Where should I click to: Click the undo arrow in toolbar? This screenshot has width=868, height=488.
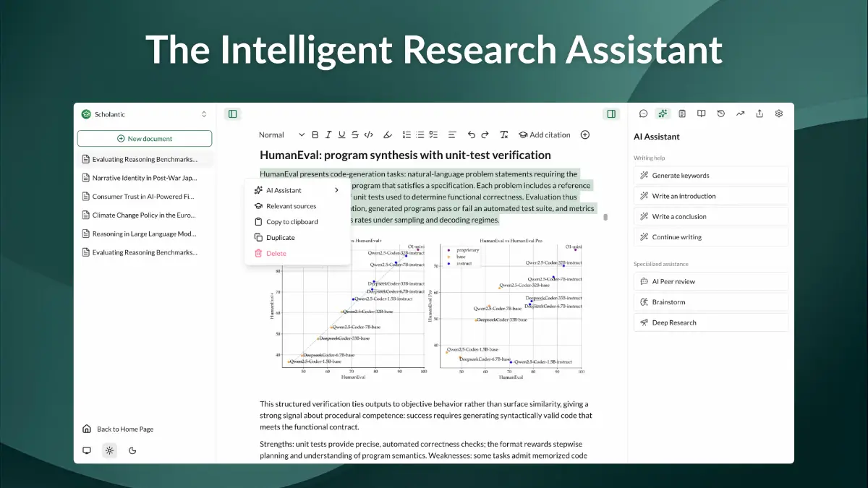(472, 134)
